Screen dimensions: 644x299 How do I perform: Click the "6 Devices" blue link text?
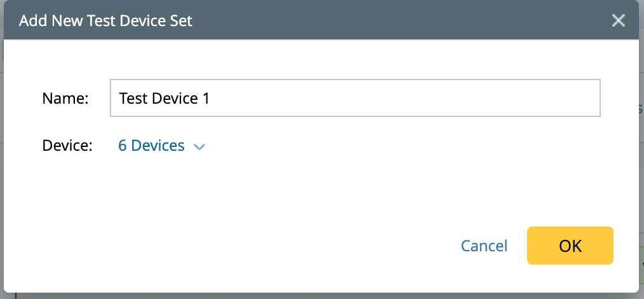coord(151,146)
